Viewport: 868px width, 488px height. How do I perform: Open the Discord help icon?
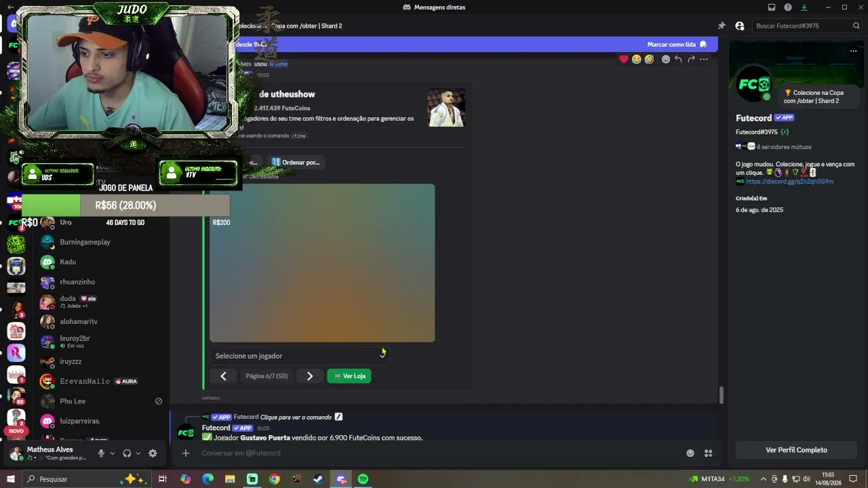pos(788,7)
